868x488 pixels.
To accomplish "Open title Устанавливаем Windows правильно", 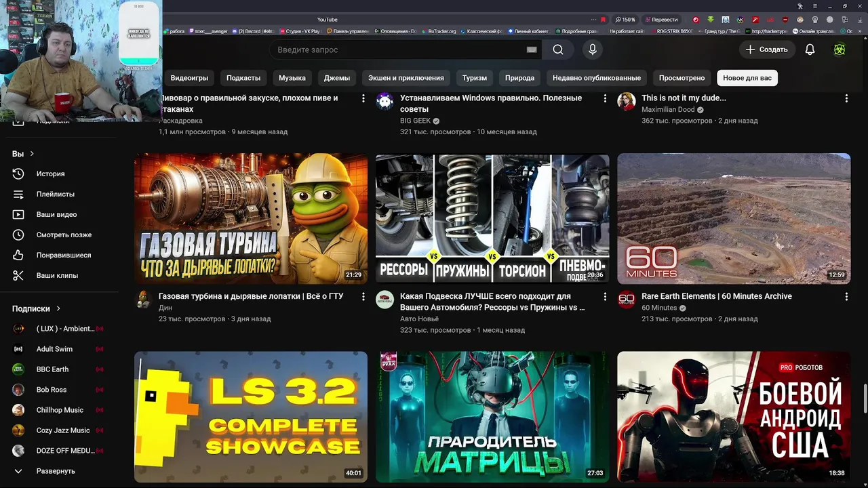I will point(491,103).
